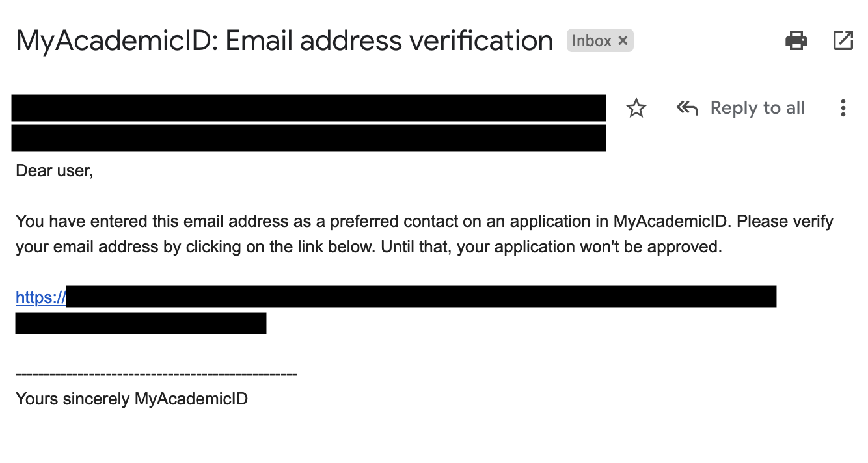Screen dimensions: 868x463
Task: Click the Inbox label chip
Action: coord(591,41)
